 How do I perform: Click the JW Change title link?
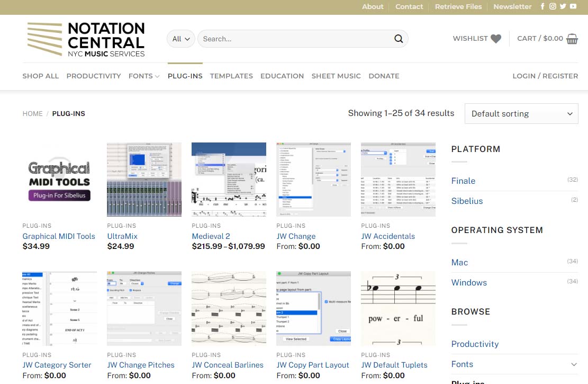(296, 236)
